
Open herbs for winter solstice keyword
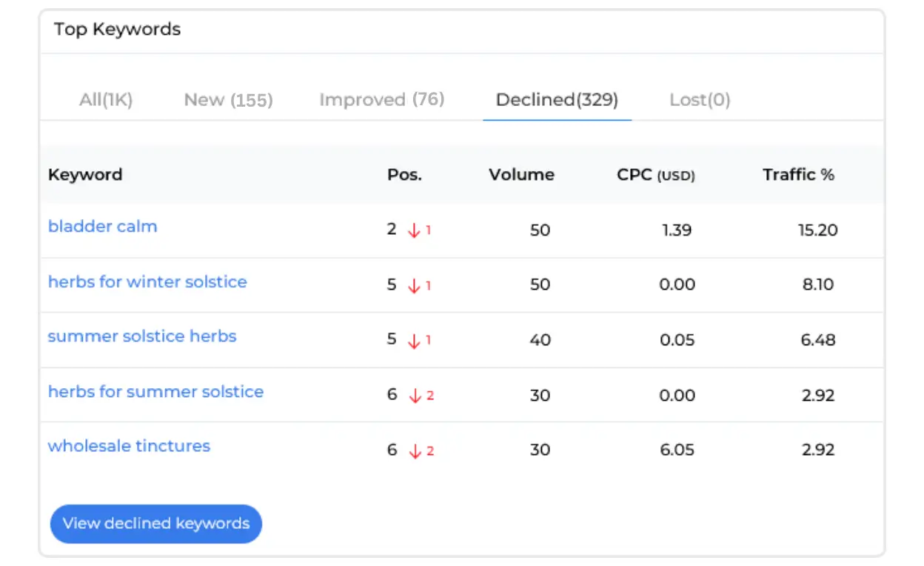147,282
